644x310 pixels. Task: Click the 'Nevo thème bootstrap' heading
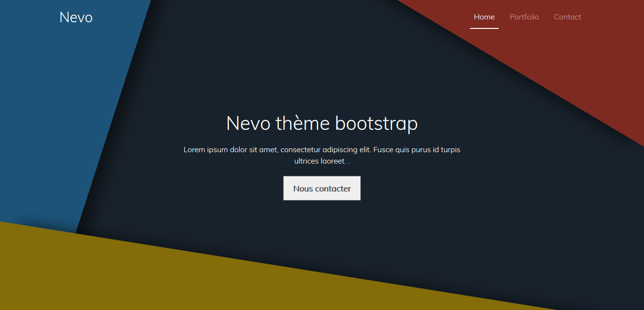coord(322,123)
